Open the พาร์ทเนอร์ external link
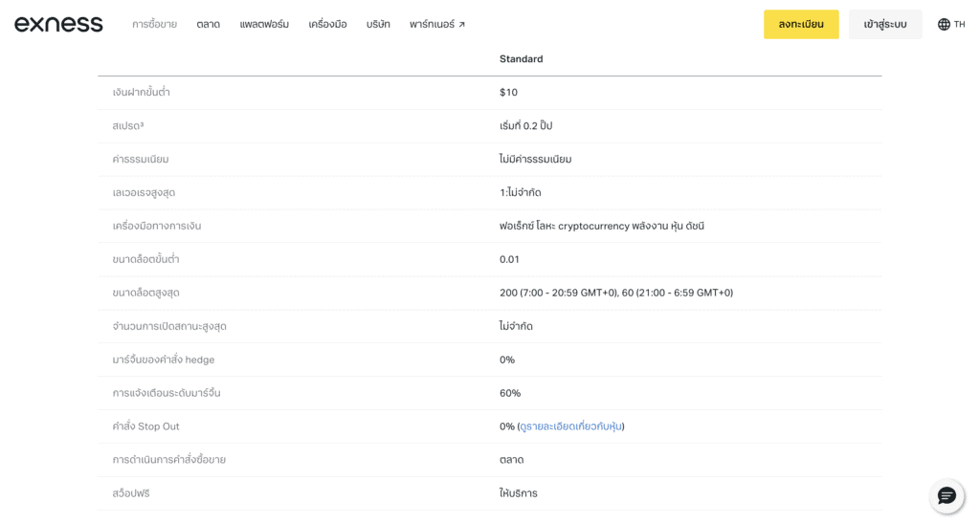The height and width of the screenshot is (524, 980). pos(437,24)
